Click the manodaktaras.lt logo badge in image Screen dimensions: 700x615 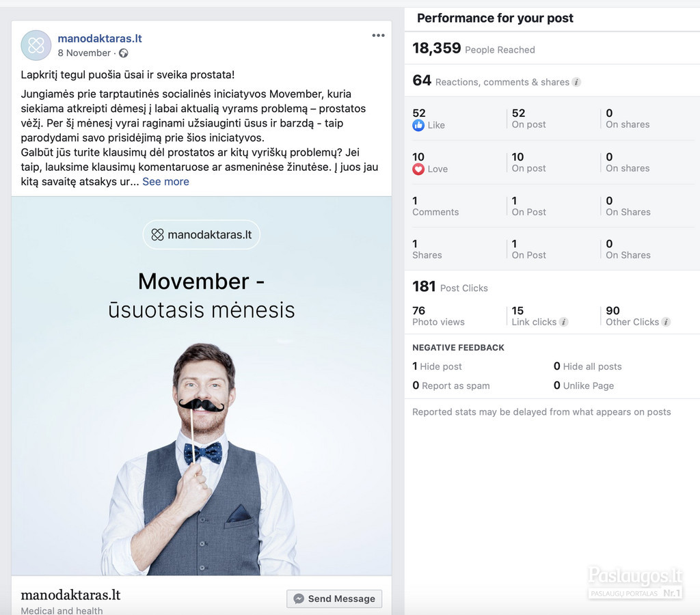202,235
